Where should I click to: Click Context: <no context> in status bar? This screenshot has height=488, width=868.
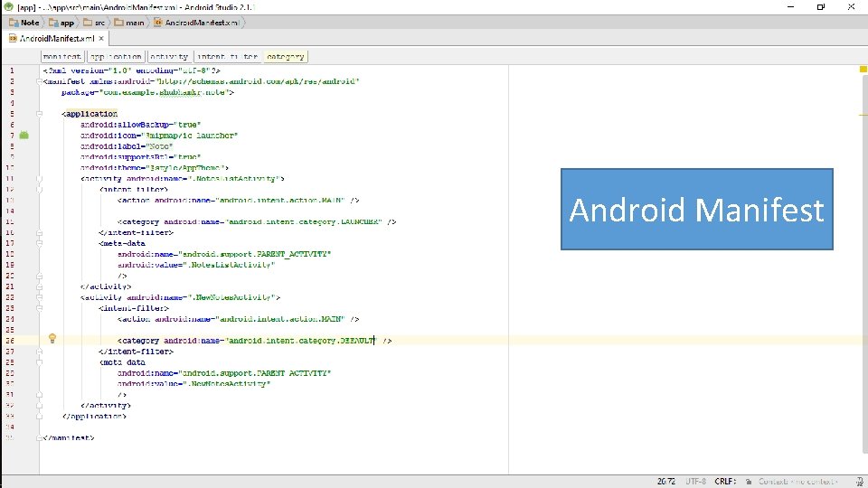pyautogui.click(x=798, y=482)
